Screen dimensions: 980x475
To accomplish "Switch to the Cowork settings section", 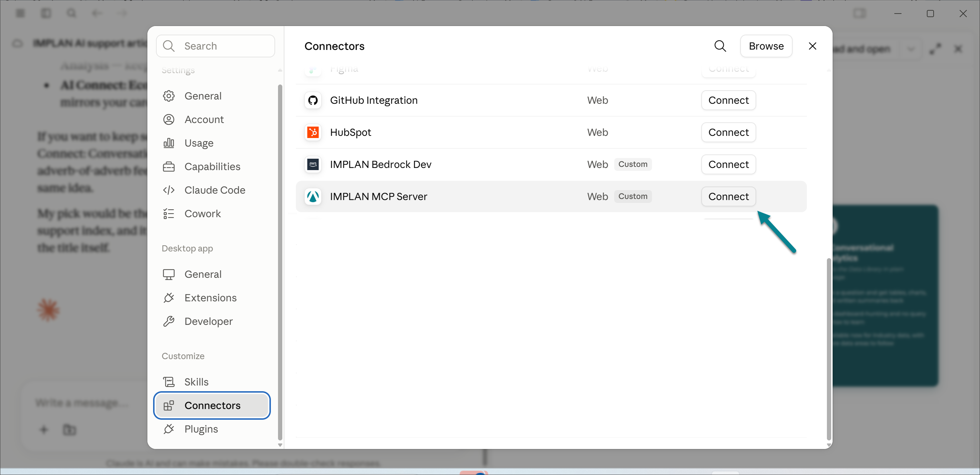I will coord(212,214).
